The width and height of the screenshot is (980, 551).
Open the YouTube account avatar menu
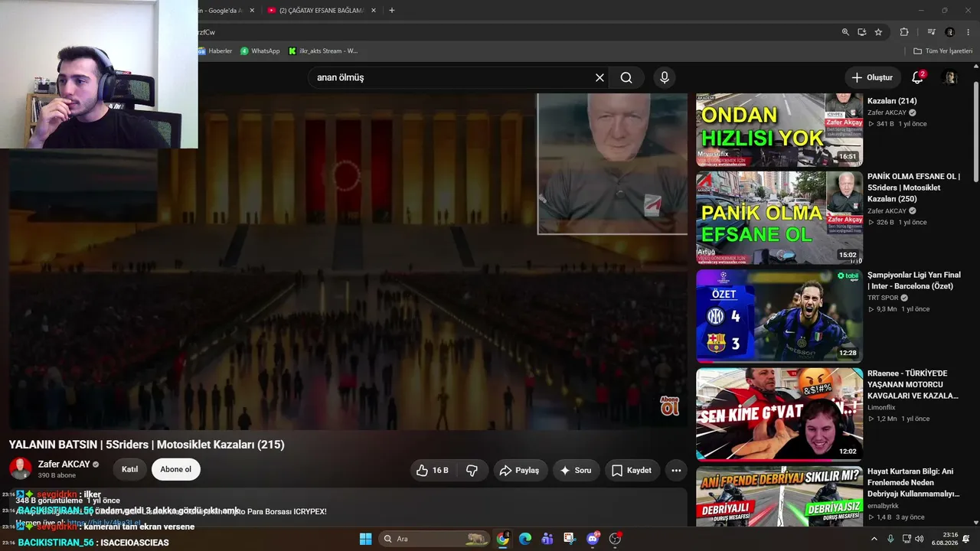click(x=949, y=77)
